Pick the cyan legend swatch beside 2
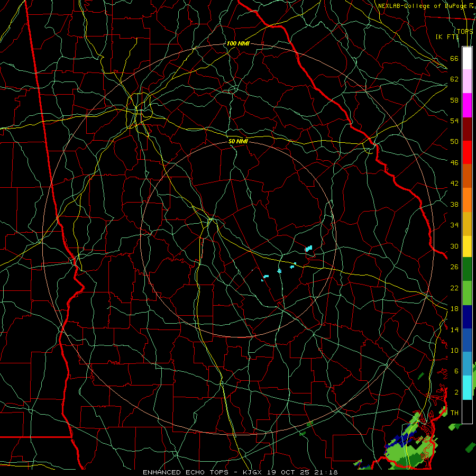The height and width of the screenshot is (476, 476). pos(467,387)
